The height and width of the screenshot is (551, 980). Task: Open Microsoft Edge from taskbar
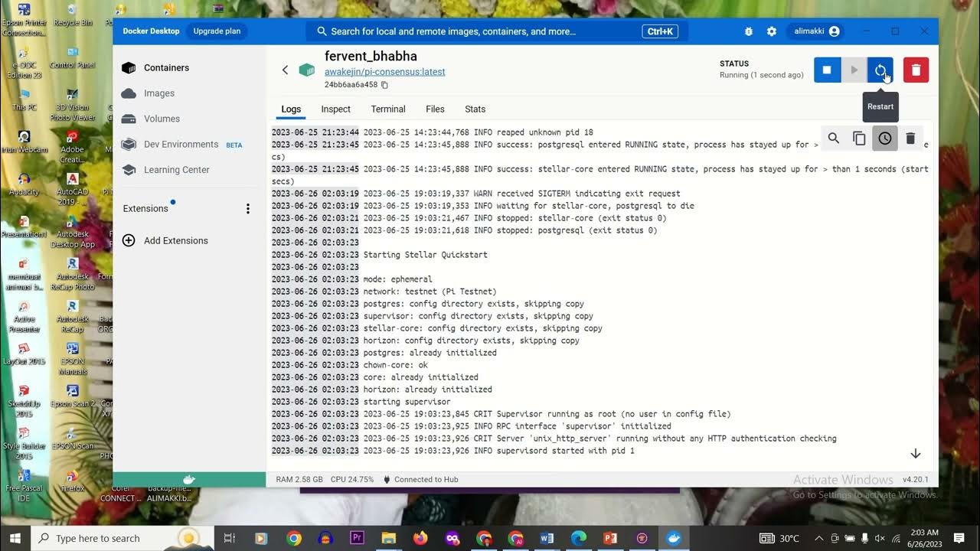pos(578,538)
